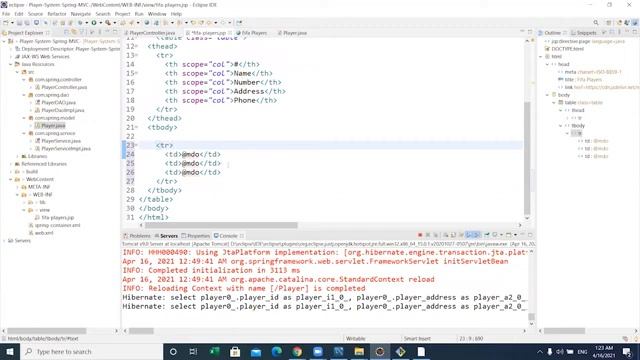
Task: Open the Windows Start menu
Action: pyautogui.click(x=9, y=351)
